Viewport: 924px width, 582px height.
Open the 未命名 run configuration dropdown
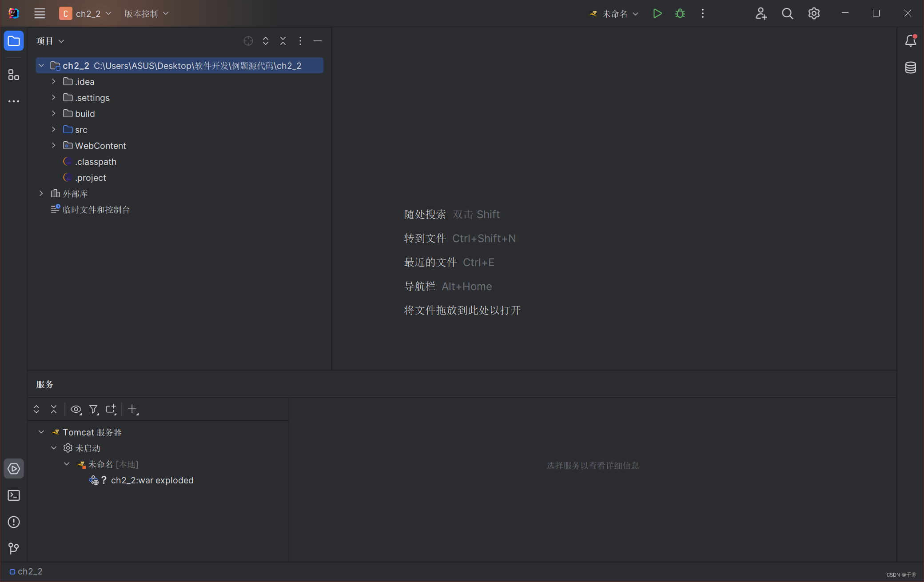point(615,14)
